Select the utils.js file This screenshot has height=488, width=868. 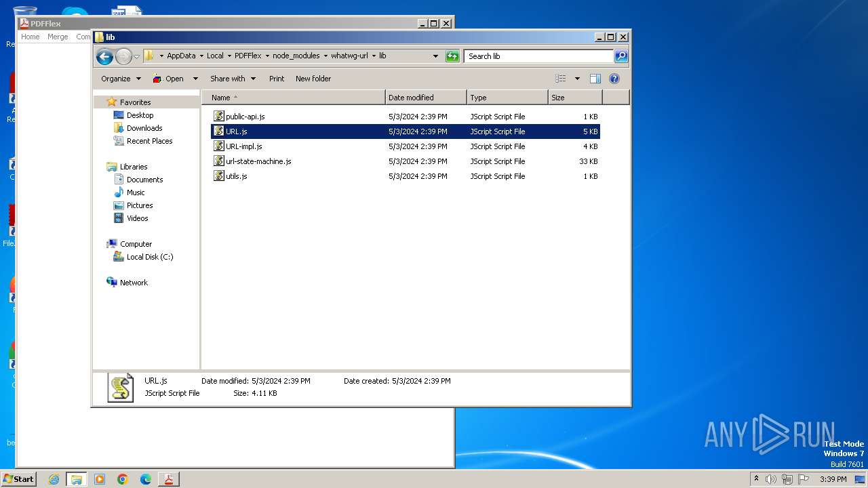(x=406, y=176)
